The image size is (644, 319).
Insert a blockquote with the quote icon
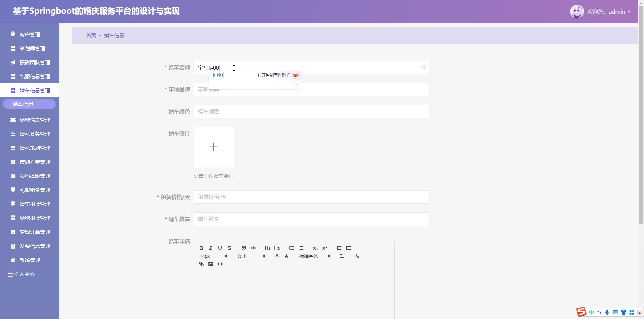tap(244, 248)
